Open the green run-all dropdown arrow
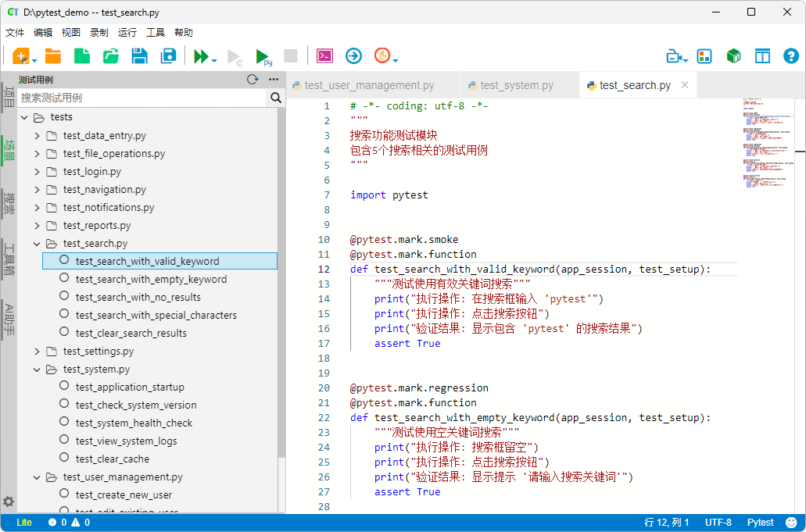The width and height of the screenshot is (806, 532). (214, 59)
